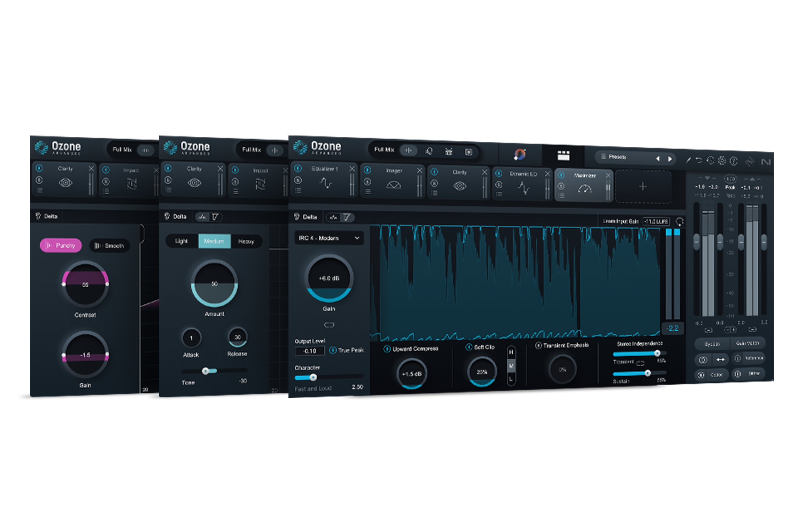Click the Reference button
This screenshot has width=798, height=532.
[748, 358]
